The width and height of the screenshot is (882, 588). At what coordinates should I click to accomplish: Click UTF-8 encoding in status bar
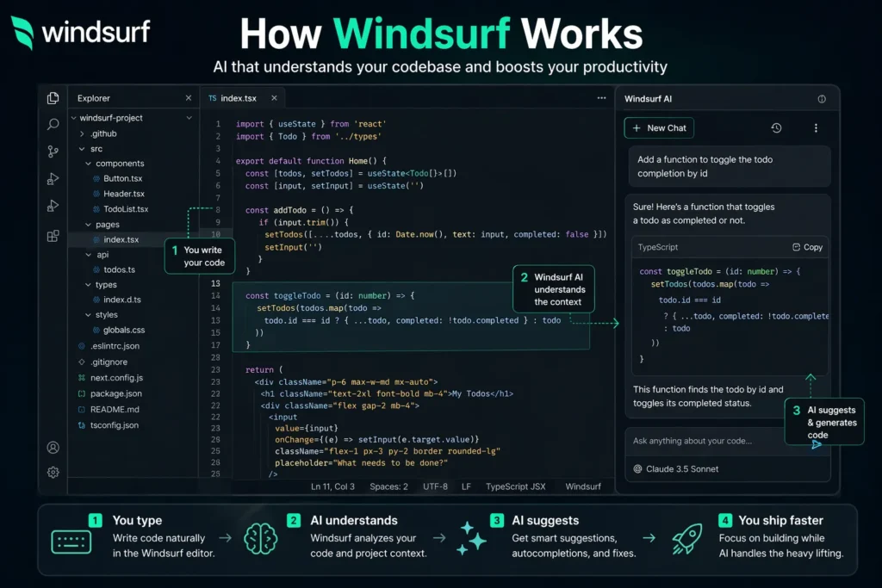point(435,486)
